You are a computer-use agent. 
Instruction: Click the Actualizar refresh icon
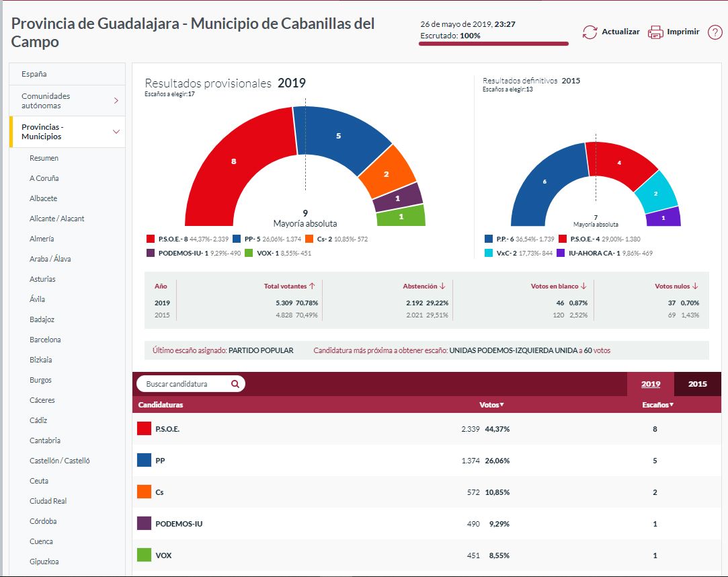tap(590, 32)
